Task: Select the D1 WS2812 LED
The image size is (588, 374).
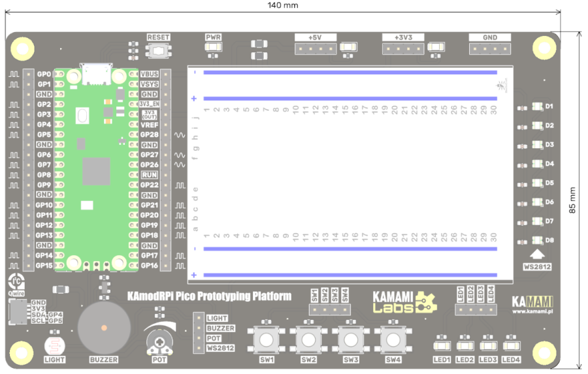Action: pos(538,106)
